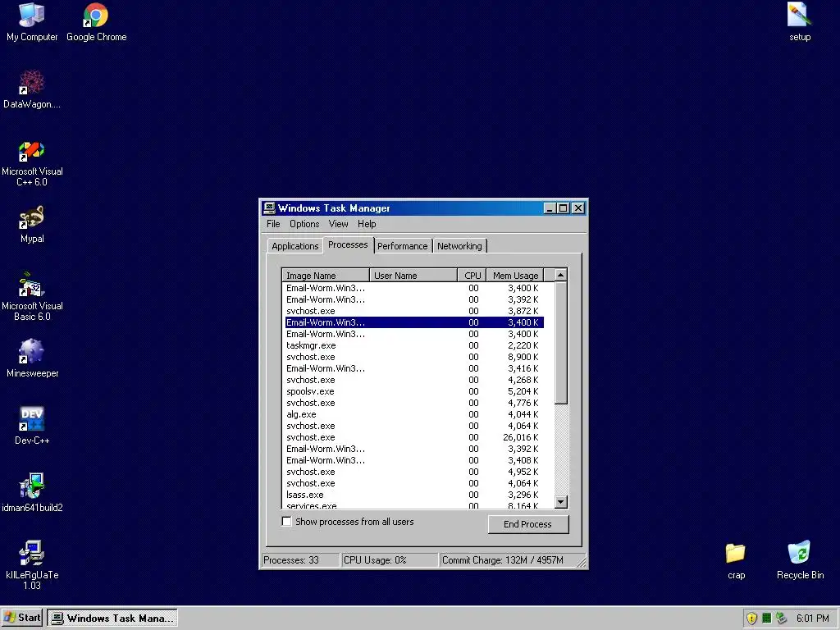The image size is (840, 630).
Task: Select svchost.exe using 26,016 K
Action: pyautogui.click(x=413, y=438)
